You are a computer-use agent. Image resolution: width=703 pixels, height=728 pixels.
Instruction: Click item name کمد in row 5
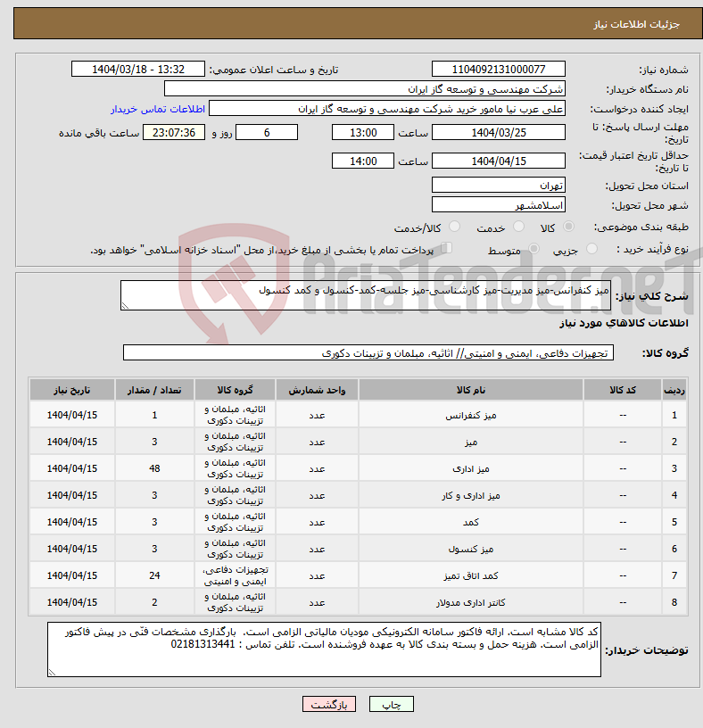[x=471, y=522]
